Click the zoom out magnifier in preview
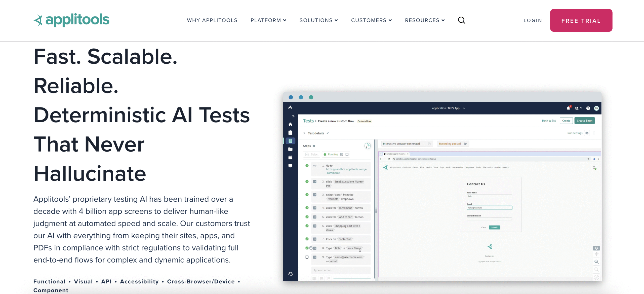Viewport: 644px width, 294px height. [x=596, y=270]
